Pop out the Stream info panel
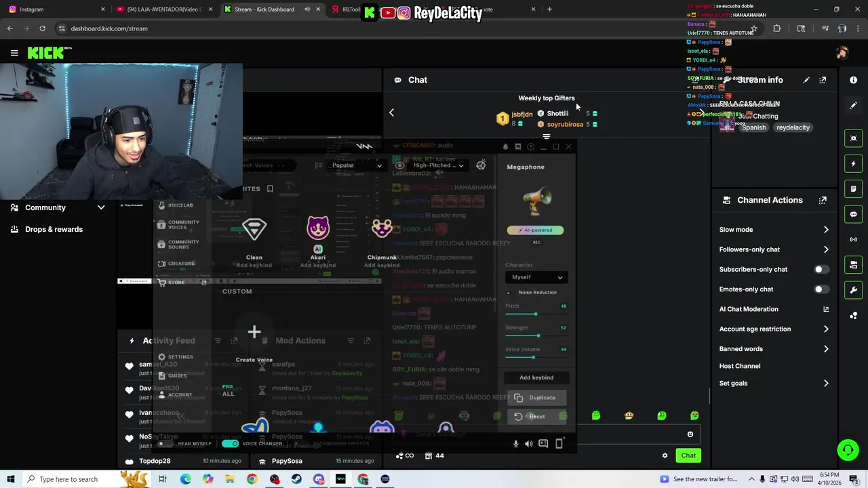Screen dimensions: 868x488 [x=823, y=80]
